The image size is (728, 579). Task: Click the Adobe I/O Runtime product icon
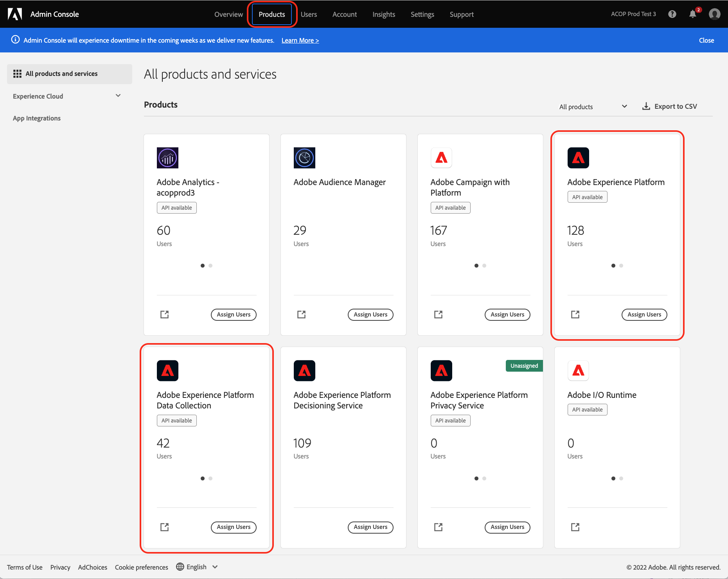point(578,370)
